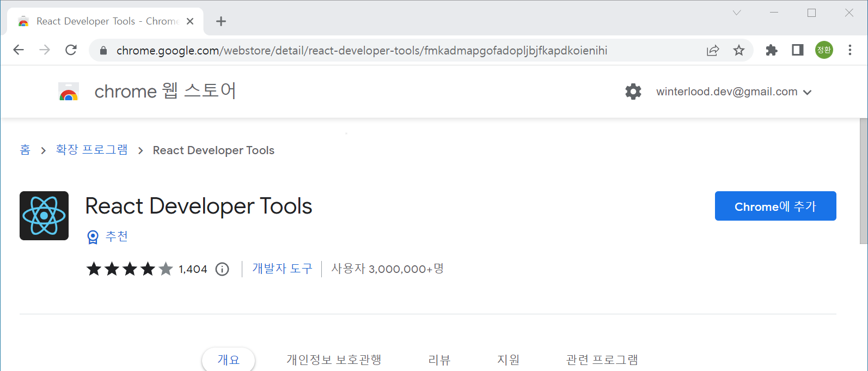This screenshot has height=371, width=868.
Task: Click the lock icon in the address bar
Action: (103, 51)
